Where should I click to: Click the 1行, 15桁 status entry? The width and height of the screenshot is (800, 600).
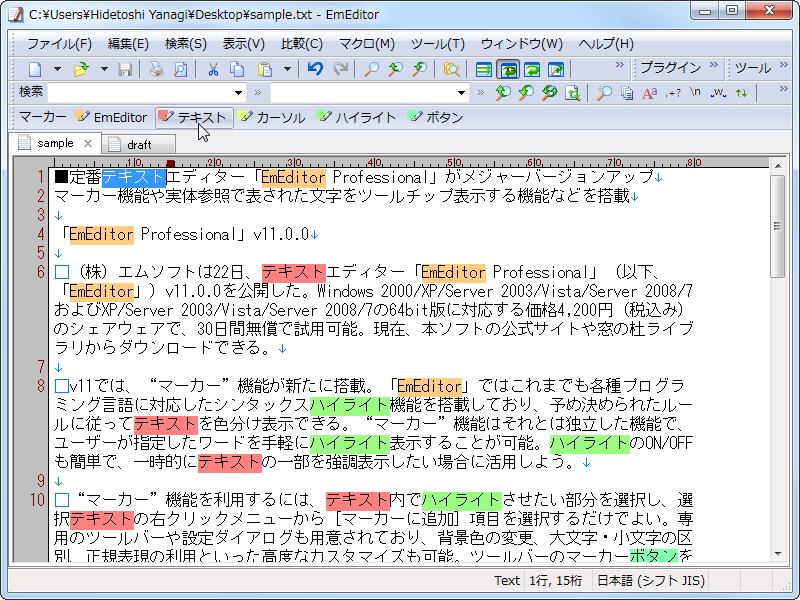[x=556, y=581]
